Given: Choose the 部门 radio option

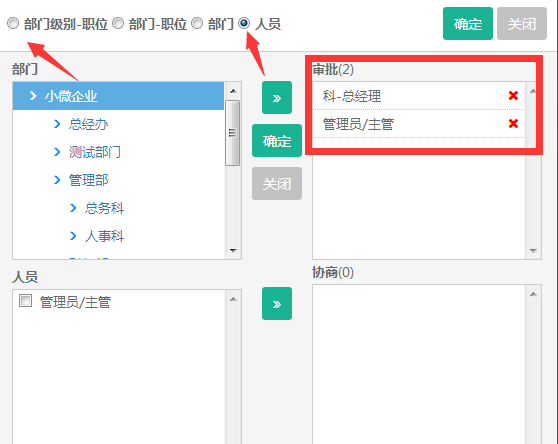Looking at the screenshot, I should pyautogui.click(x=197, y=23).
